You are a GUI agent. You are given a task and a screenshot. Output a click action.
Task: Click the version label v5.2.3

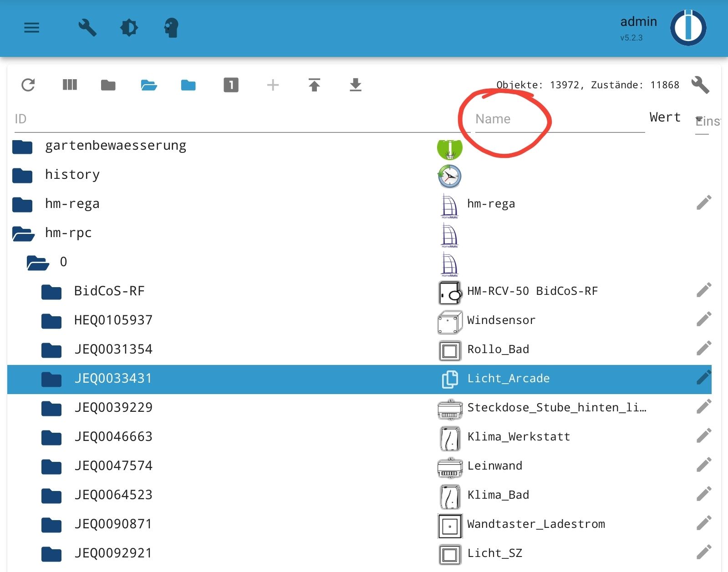click(x=631, y=38)
